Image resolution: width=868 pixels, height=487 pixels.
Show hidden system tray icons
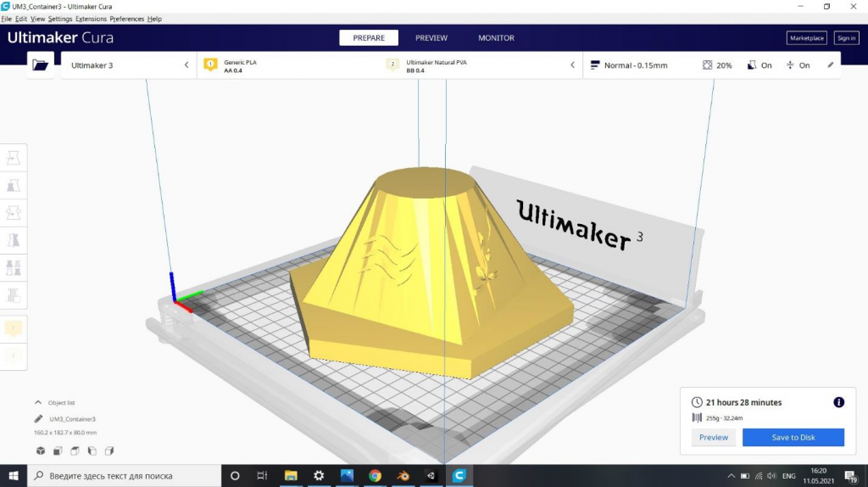(731, 476)
